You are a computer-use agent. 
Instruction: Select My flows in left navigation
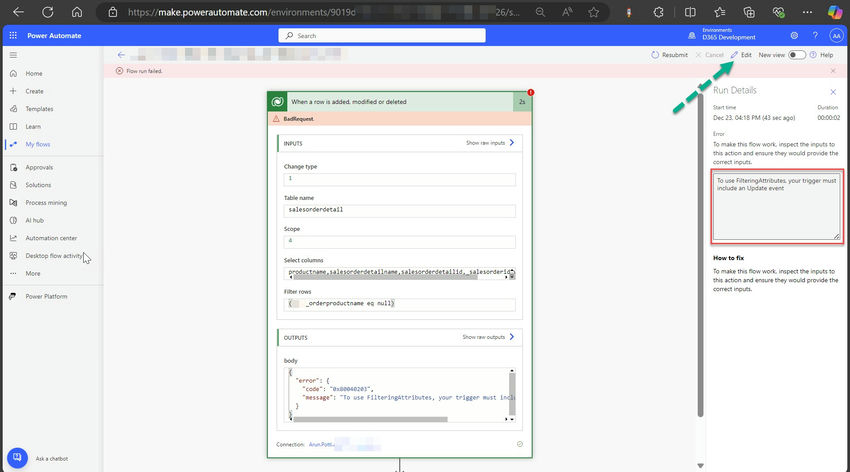[37, 144]
